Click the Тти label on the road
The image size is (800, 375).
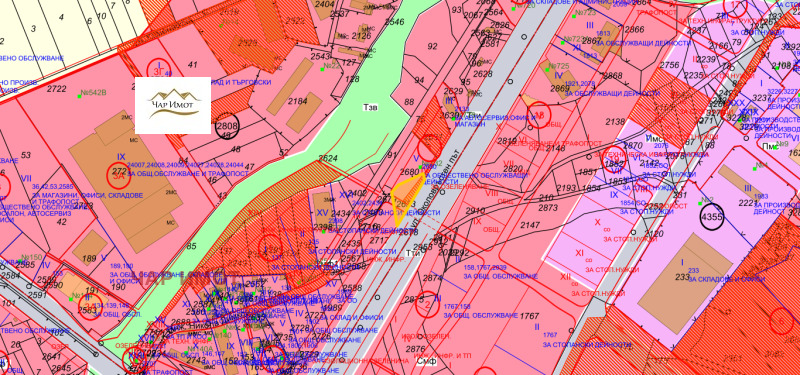point(413,253)
